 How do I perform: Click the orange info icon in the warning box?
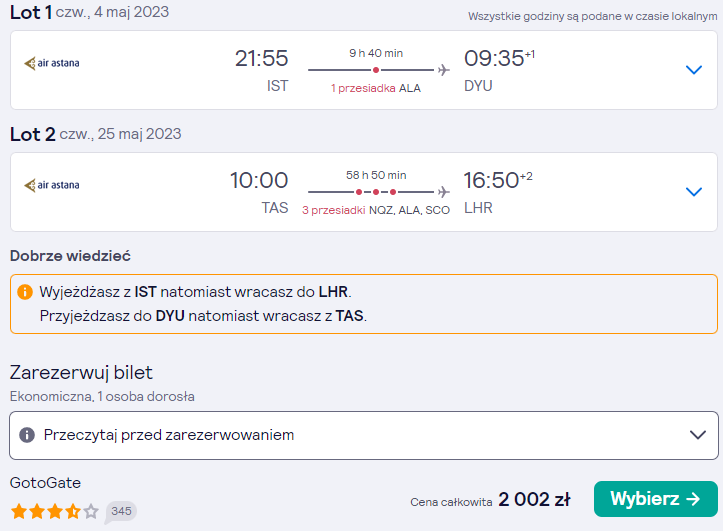click(x=25, y=292)
